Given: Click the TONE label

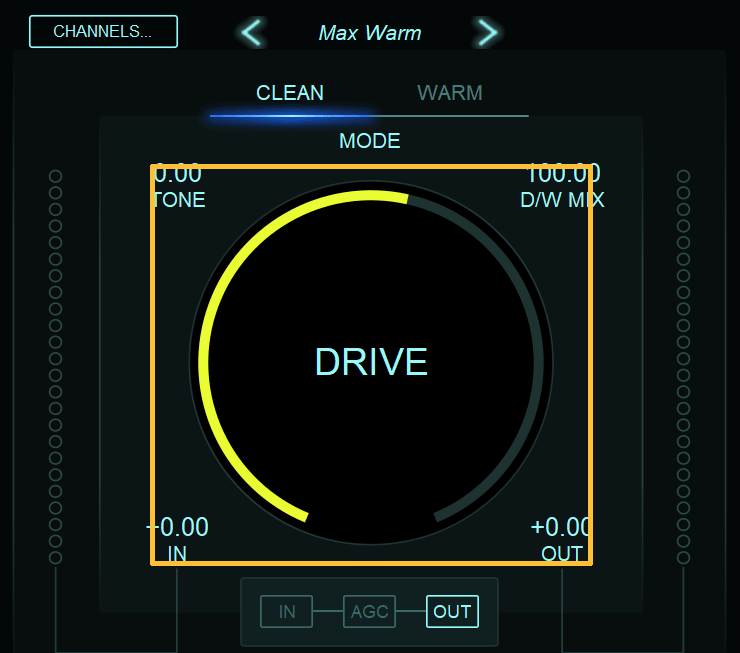Looking at the screenshot, I should pos(179,200).
